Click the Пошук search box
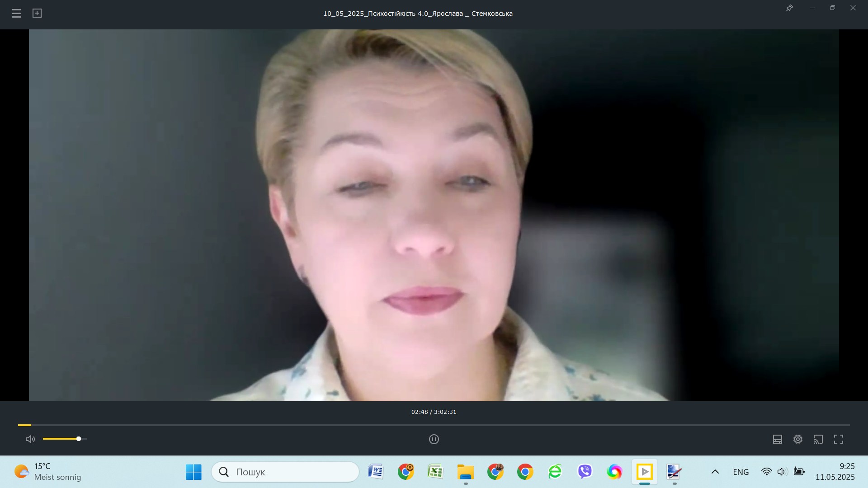 pos(285,472)
